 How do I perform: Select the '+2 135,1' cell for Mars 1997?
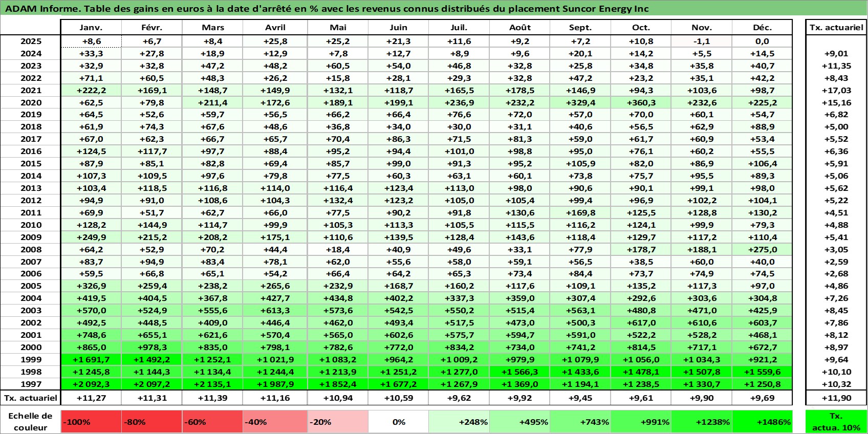(x=212, y=384)
